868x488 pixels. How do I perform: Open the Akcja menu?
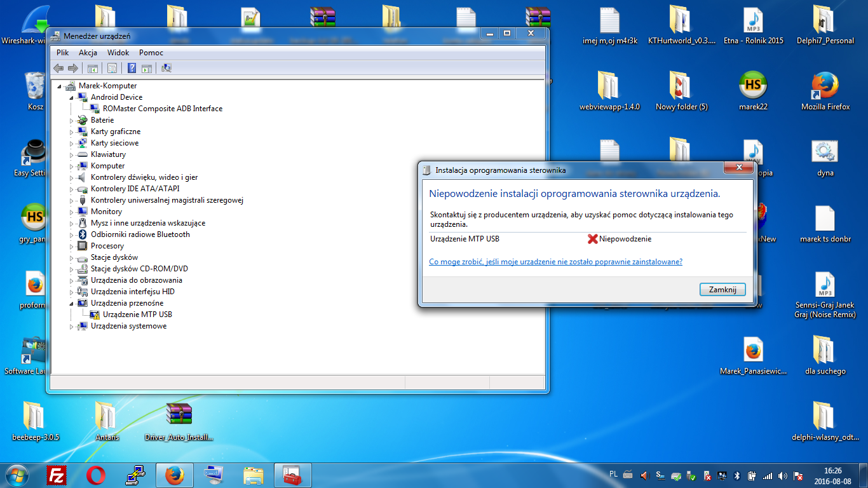(88, 53)
